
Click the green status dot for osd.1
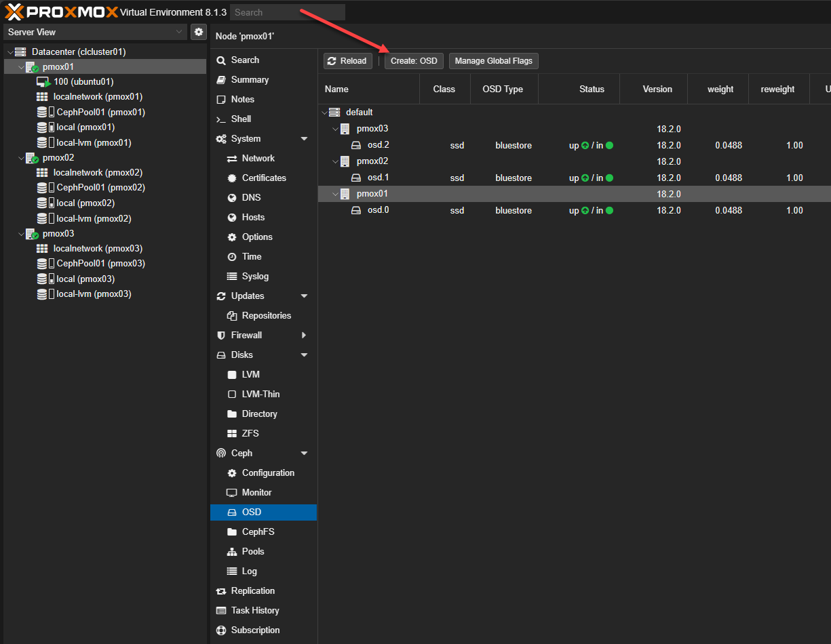click(609, 178)
